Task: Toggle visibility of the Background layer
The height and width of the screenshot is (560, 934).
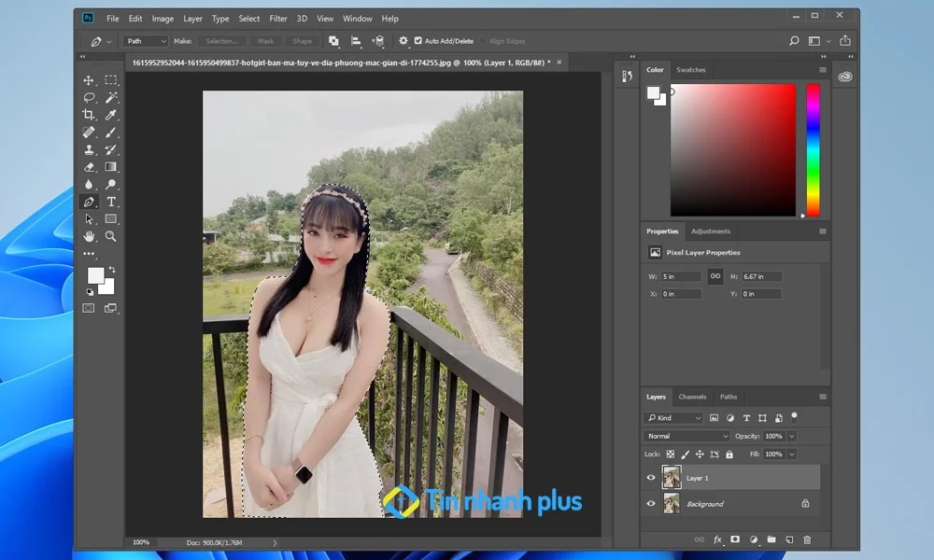Action: pyautogui.click(x=651, y=504)
